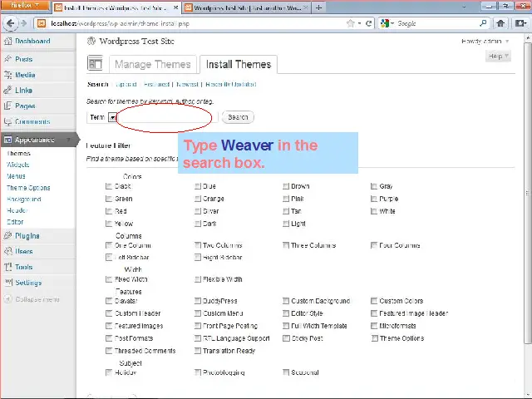This screenshot has width=532, height=399.
Task: Switch to the Manage Themes tab
Action: click(152, 64)
